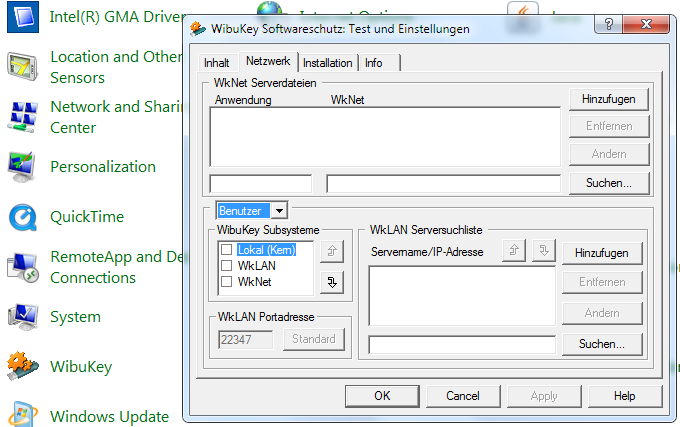This screenshot has height=427, width=680.
Task: Open the Intel(R) GMA Driver icon
Action: (x=23, y=17)
